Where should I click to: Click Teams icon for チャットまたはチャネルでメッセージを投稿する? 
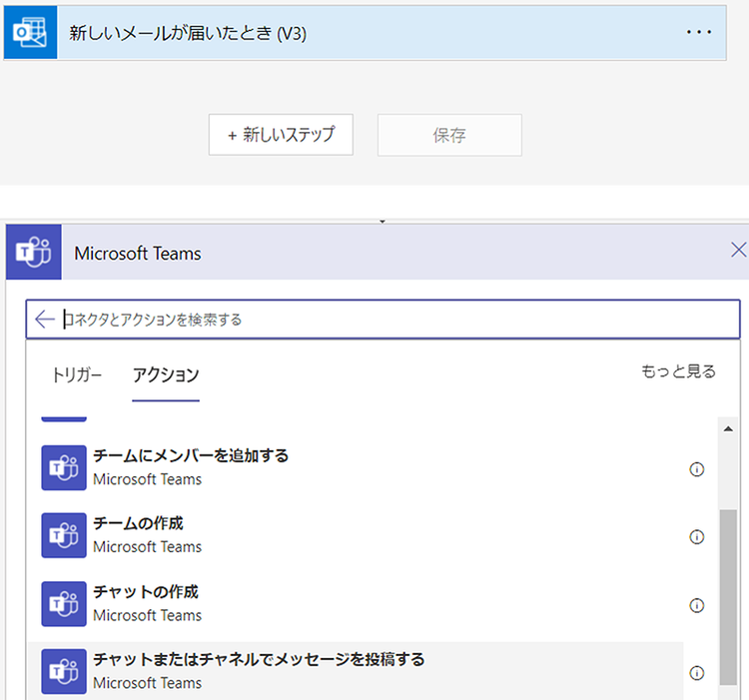tap(64, 671)
